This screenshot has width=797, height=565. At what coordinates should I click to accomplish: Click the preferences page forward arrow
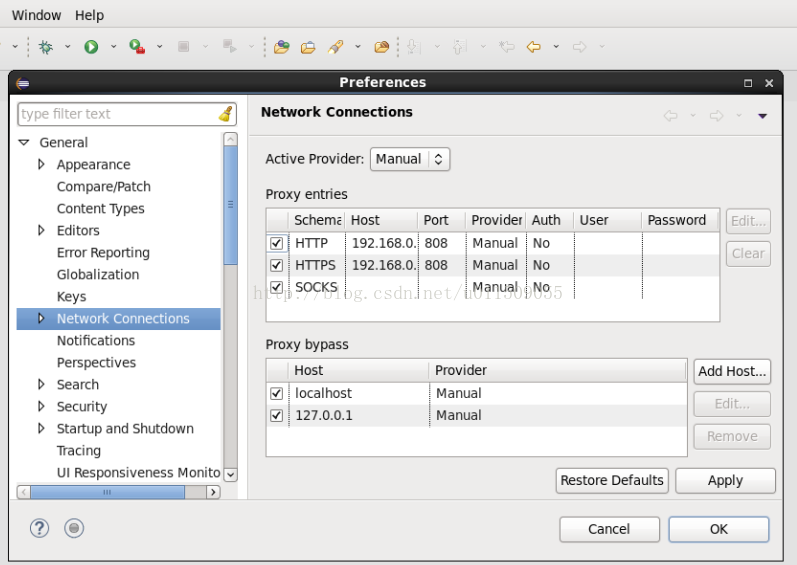pyautogui.click(x=716, y=116)
